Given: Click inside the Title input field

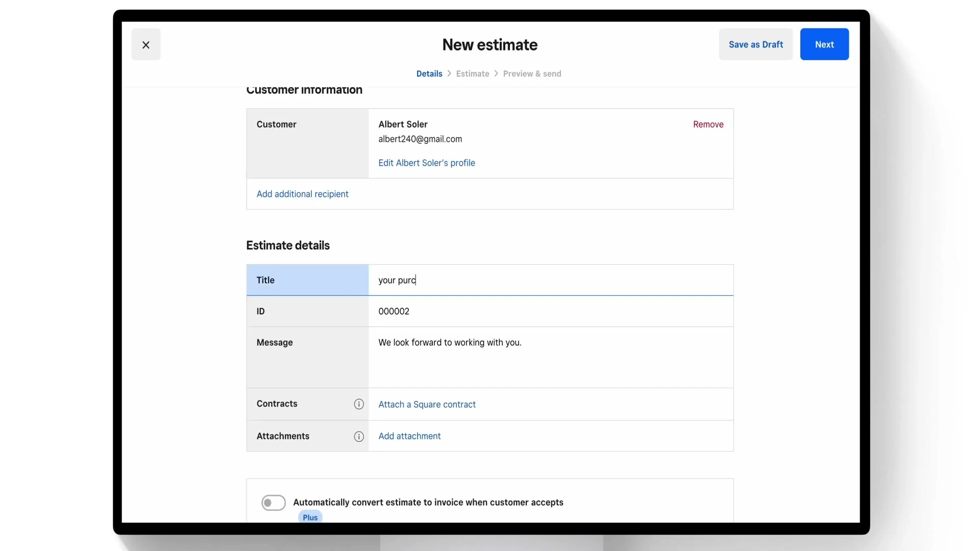Looking at the screenshot, I should tap(550, 280).
